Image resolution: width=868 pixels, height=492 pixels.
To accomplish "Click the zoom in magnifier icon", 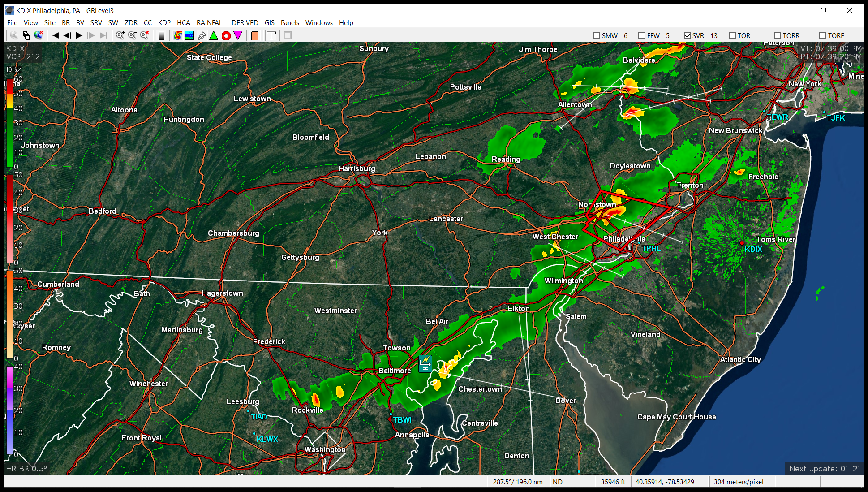I will pyautogui.click(x=120, y=35).
